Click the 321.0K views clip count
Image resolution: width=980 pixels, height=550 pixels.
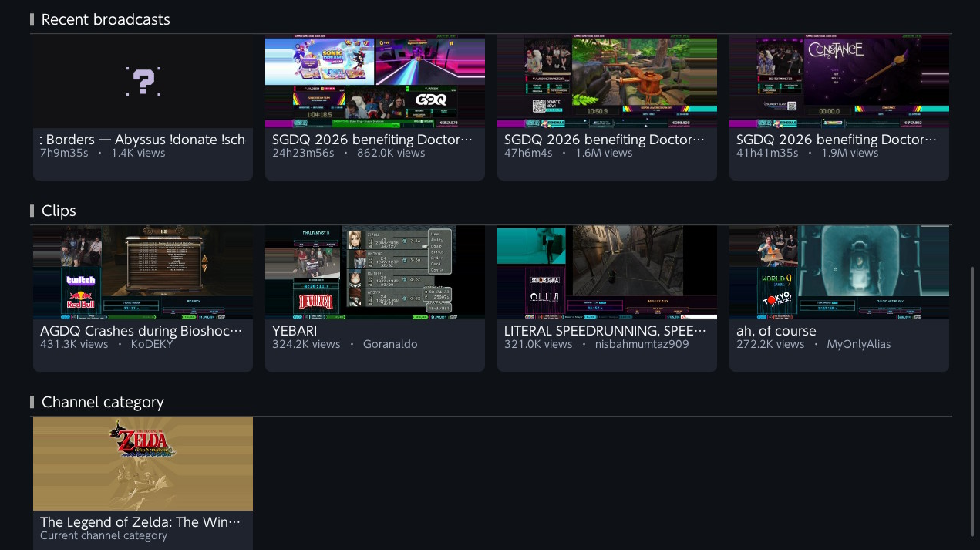click(538, 344)
